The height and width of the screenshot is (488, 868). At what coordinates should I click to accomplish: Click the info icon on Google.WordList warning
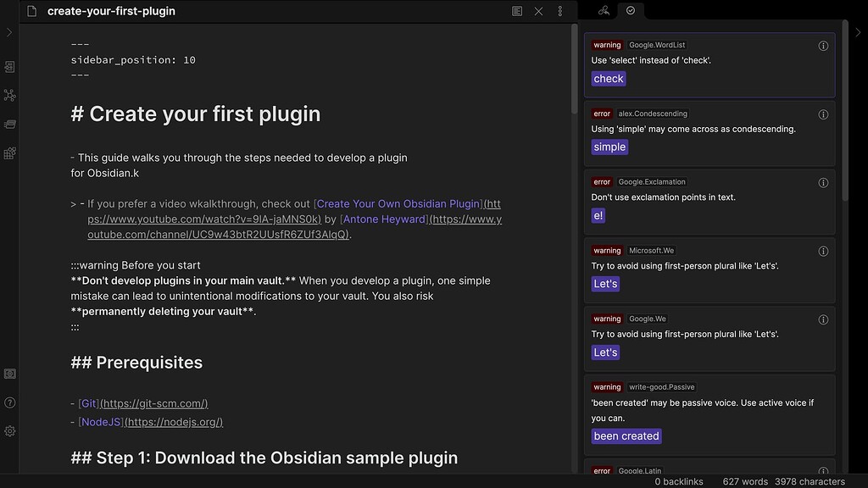[x=823, y=46]
